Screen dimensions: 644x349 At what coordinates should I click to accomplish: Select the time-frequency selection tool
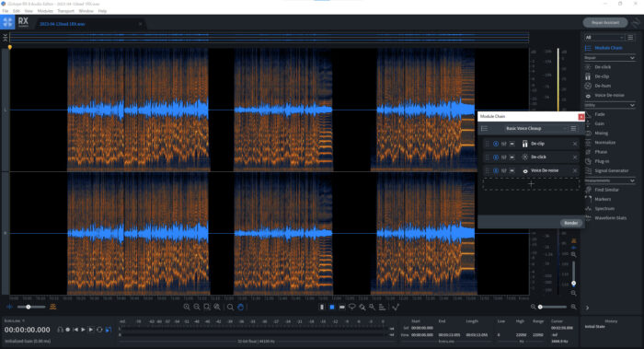(x=332, y=307)
